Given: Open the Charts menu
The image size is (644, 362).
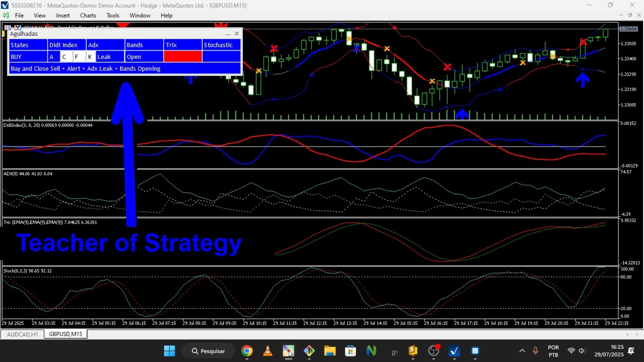Looking at the screenshot, I should 88,16.
